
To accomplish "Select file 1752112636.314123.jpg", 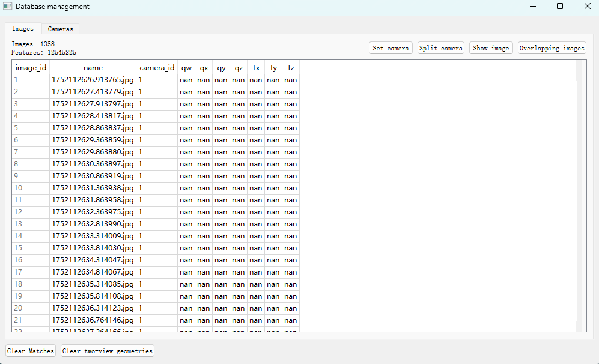I will pos(93,308).
